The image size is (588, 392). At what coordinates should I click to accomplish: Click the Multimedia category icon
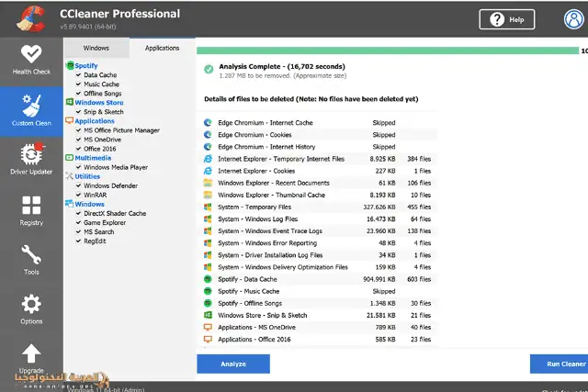[x=70, y=158]
